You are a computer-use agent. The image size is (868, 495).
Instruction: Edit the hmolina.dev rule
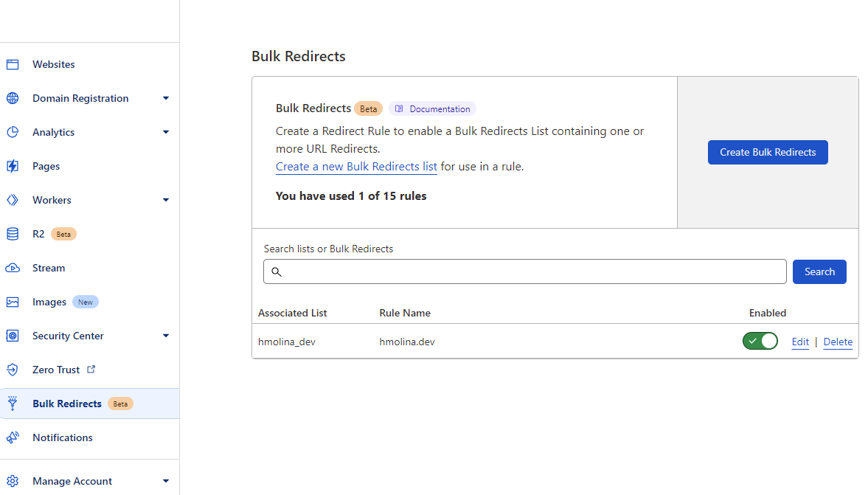tap(800, 342)
